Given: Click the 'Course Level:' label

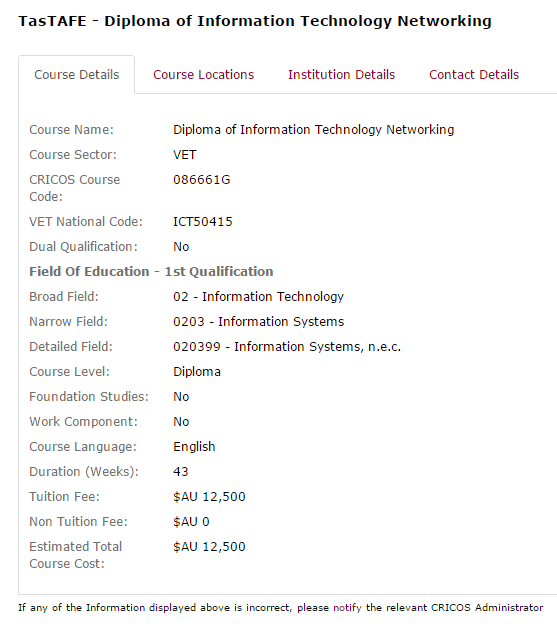Looking at the screenshot, I should tap(69, 372).
